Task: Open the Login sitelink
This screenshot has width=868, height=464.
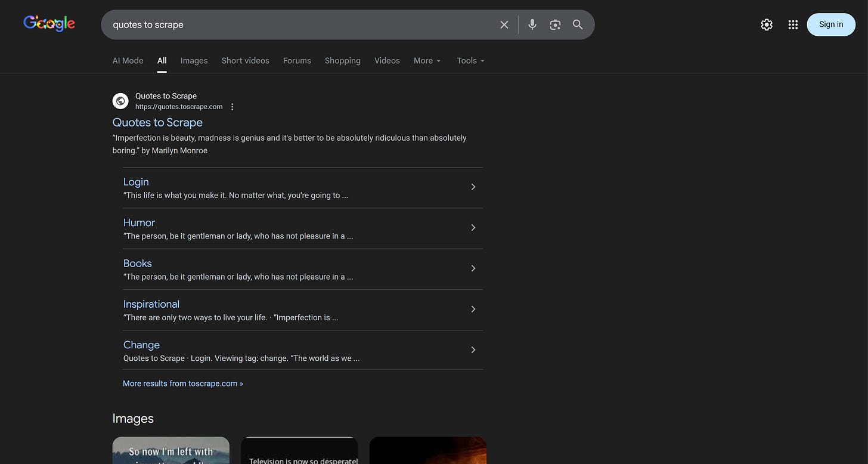Action: tap(136, 182)
